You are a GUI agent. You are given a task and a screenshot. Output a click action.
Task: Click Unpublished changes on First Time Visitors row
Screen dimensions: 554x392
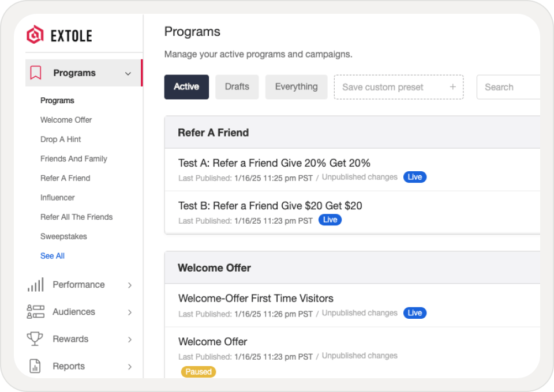[x=360, y=312]
